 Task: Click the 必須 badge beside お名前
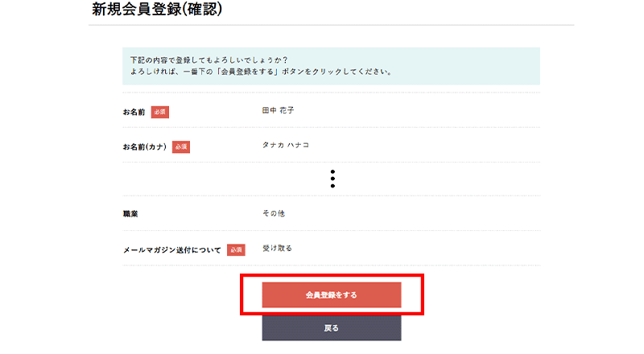[x=159, y=112]
